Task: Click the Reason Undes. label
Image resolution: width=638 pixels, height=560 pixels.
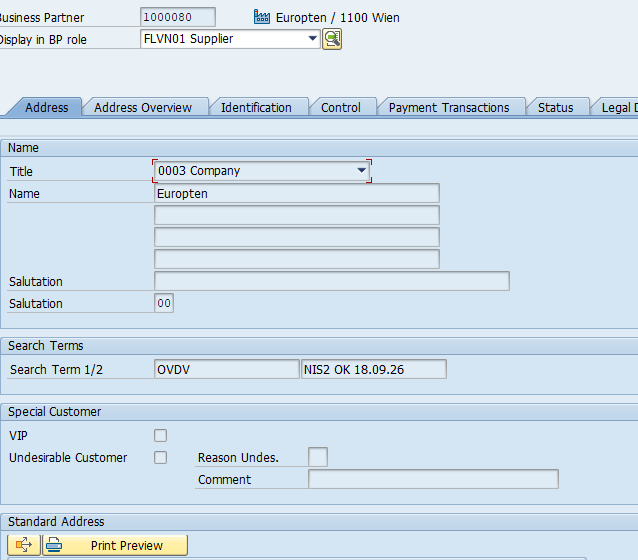Action: [238, 457]
